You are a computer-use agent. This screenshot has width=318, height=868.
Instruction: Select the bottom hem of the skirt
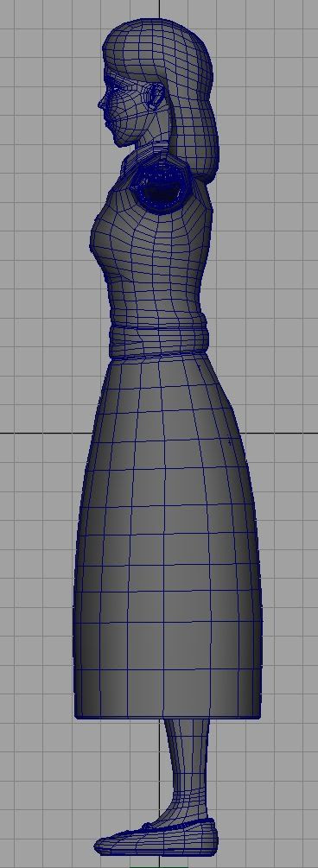pyautogui.click(x=168, y=712)
